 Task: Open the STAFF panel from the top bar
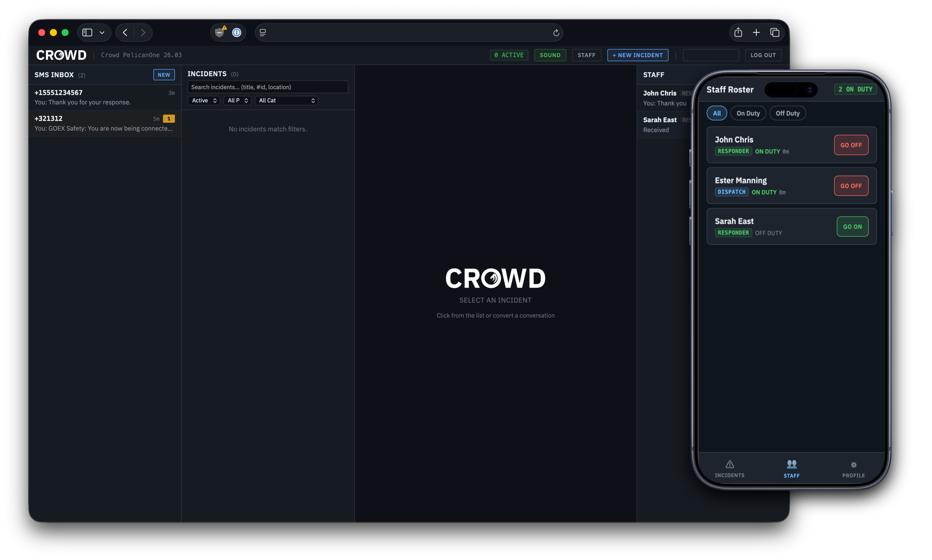click(586, 55)
